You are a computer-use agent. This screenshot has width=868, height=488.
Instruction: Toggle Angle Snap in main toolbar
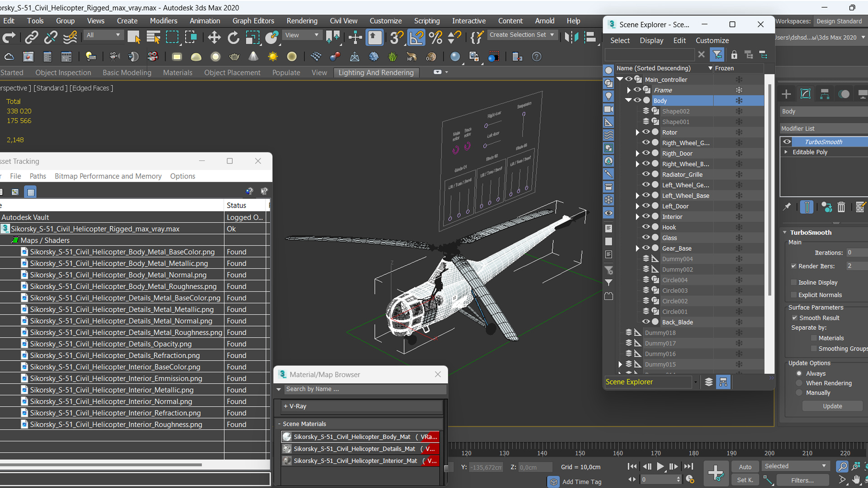416,38
